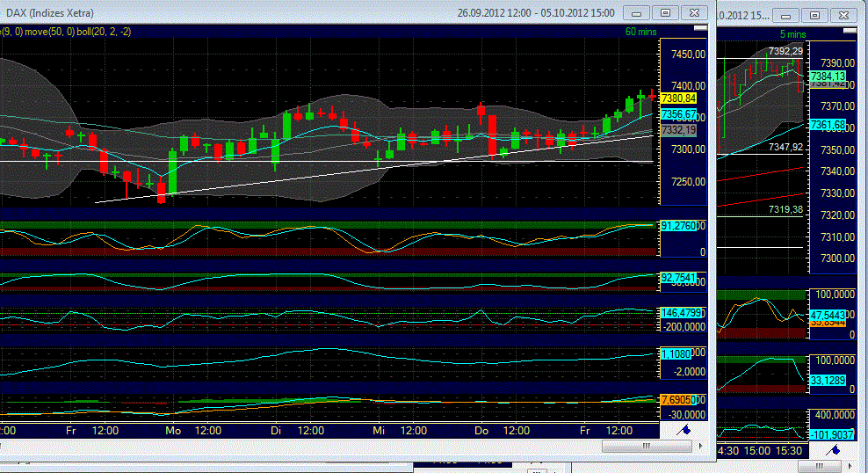Minimize the DAX 60 mins chart window

tap(637, 12)
